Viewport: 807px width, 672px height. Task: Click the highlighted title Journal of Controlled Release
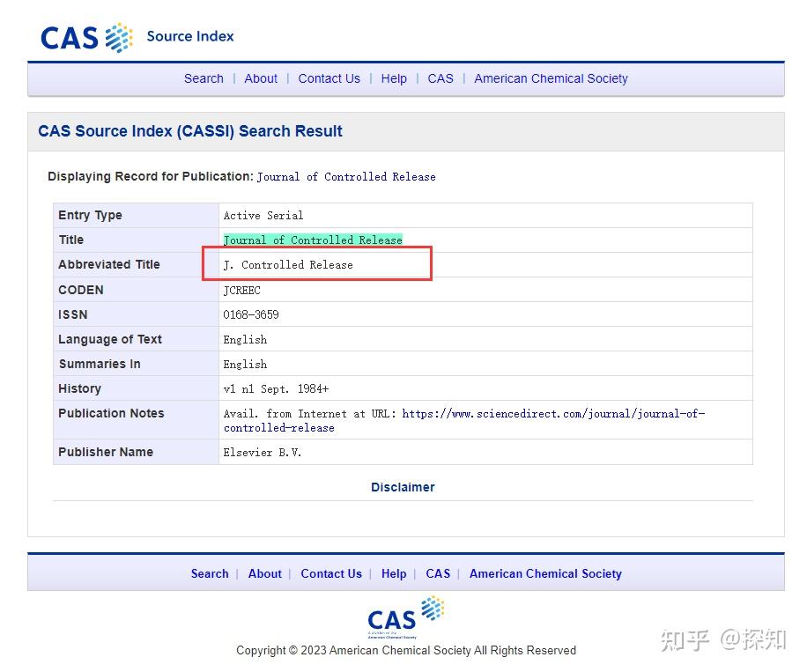click(x=313, y=240)
